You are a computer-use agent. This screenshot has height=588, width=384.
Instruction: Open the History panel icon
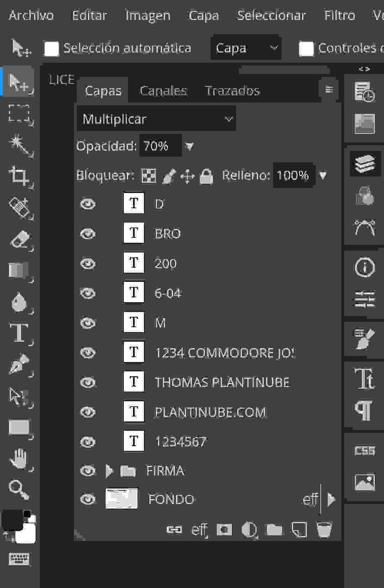(364, 91)
